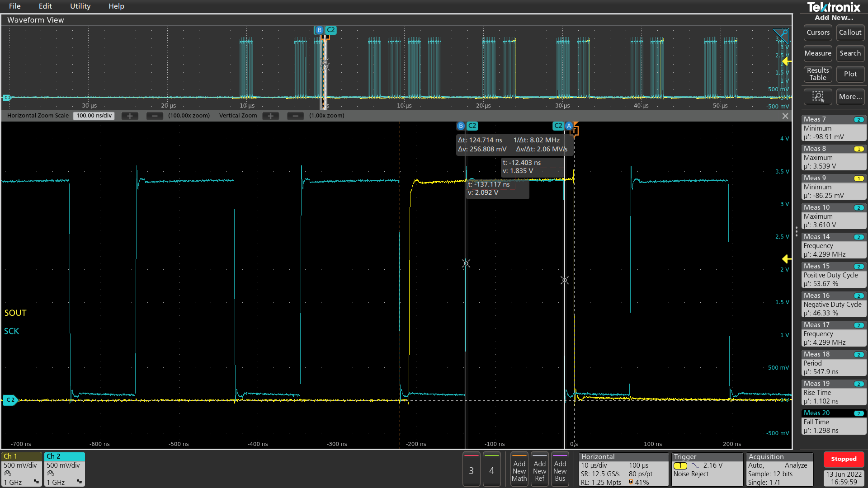The height and width of the screenshot is (488, 868).
Task: Click the Cursors button
Action: point(818,33)
